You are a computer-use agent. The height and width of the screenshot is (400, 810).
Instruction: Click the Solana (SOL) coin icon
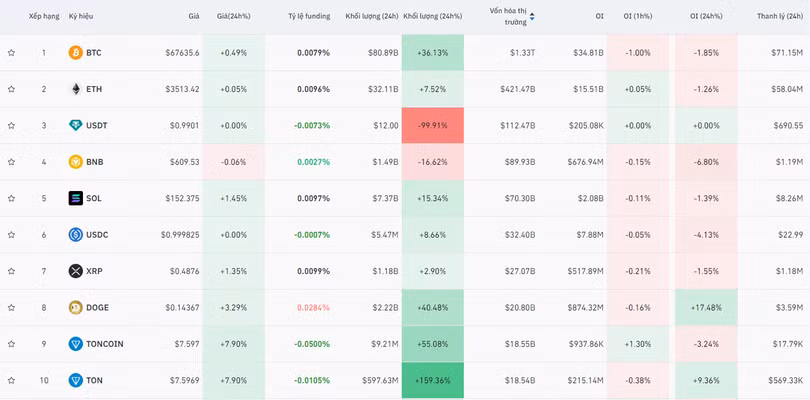pyautogui.click(x=75, y=198)
